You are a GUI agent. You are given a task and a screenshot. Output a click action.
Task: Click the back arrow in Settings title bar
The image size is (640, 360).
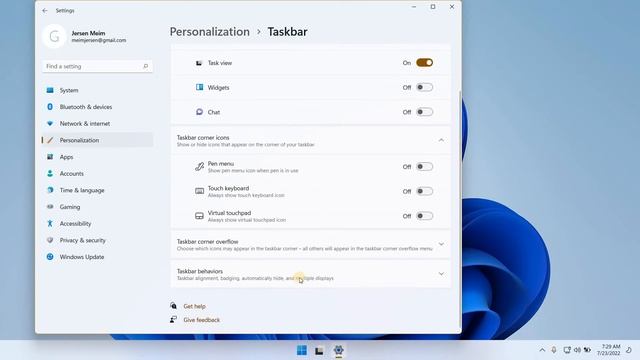[45, 11]
